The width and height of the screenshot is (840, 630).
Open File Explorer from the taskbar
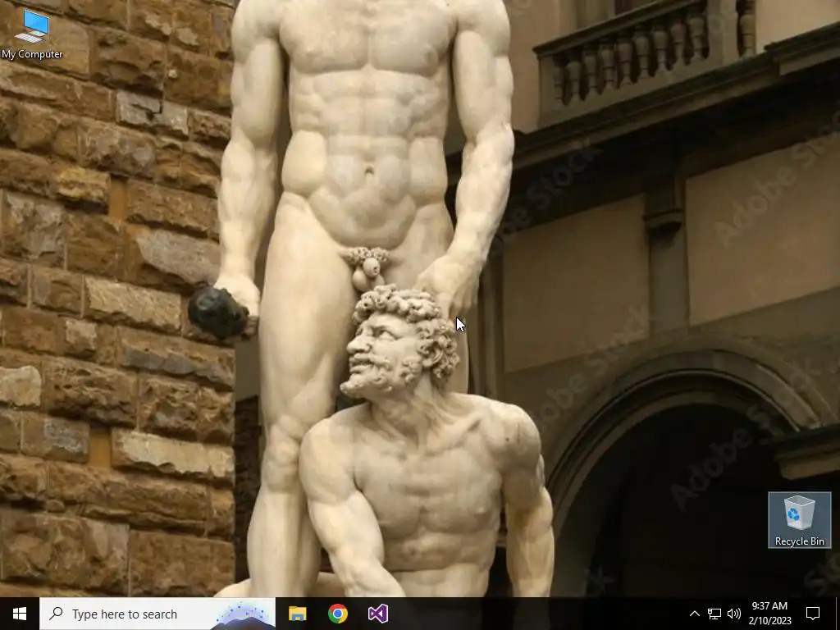coord(297,614)
